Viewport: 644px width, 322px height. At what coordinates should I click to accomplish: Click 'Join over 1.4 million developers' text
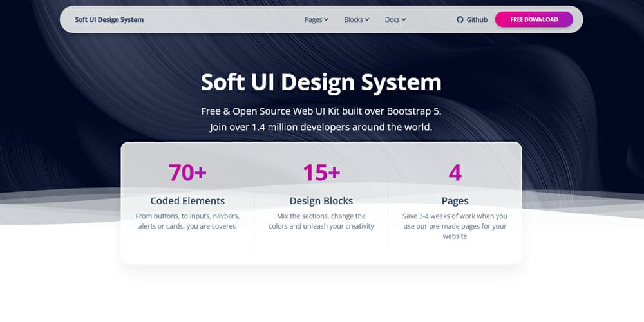[321, 127]
